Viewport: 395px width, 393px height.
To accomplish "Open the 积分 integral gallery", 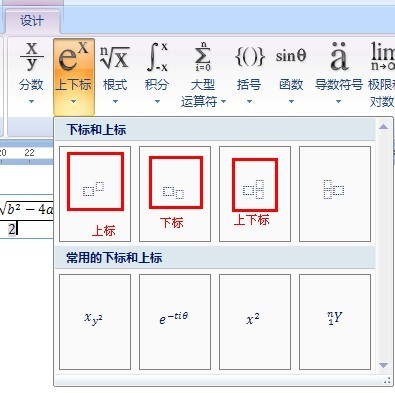I will pyautogui.click(x=157, y=73).
